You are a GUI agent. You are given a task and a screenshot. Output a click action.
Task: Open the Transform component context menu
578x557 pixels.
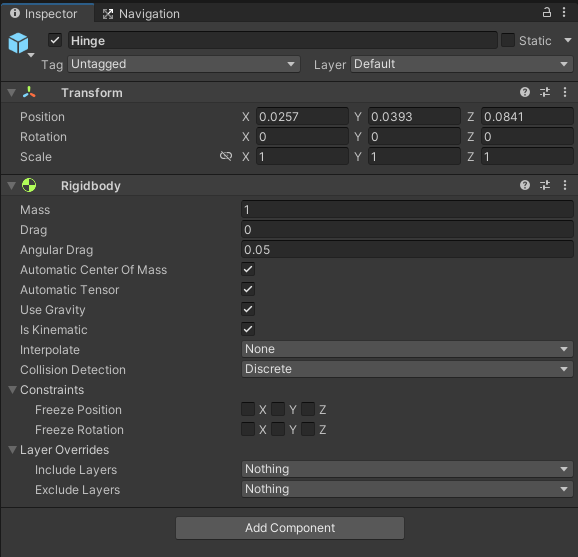[x=565, y=92]
